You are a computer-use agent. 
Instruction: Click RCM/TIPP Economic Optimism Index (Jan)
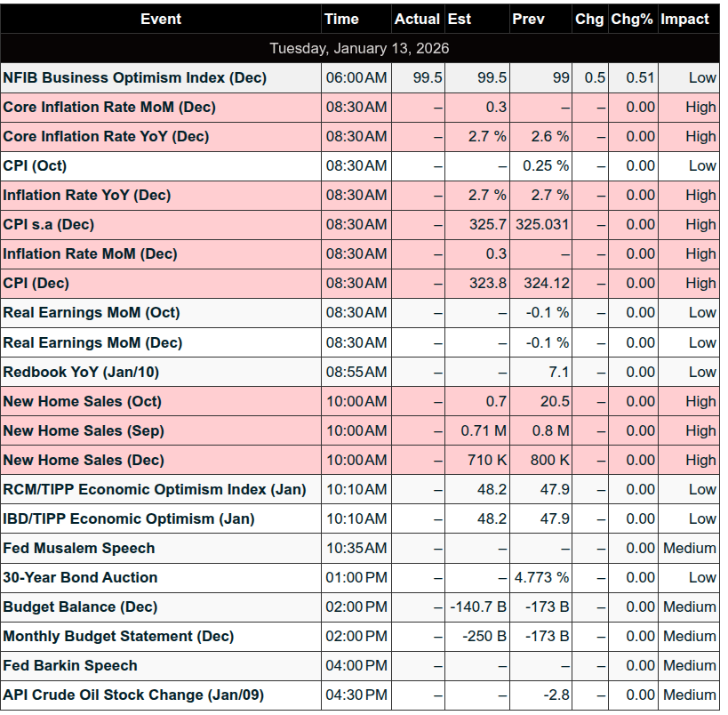click(155, 489)
